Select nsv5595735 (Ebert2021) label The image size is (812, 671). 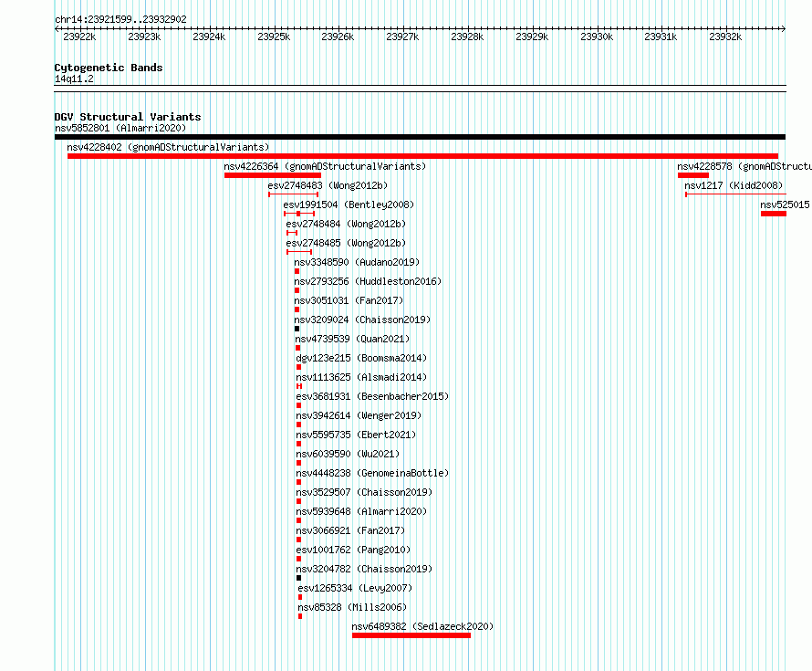coord(357,435)
